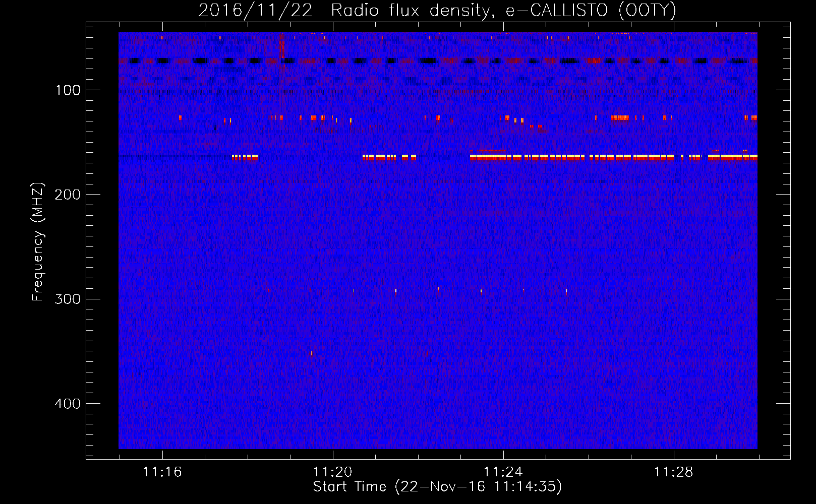This screenshot has height=504, width=816.
Task: Click the 'Start Time (22-Nov-16 11:14:35)' label
Action: click(x=437, y=487)
